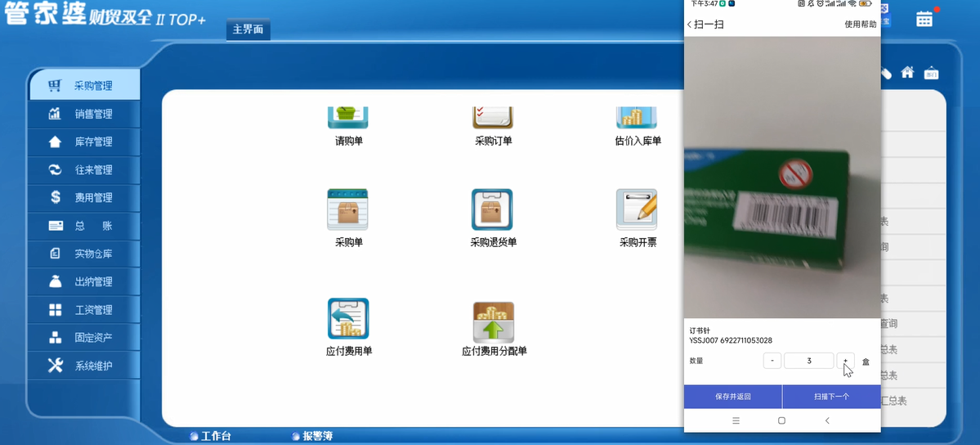
Task: Switch to the 主界面 tab
Action: tap(248, 29)
